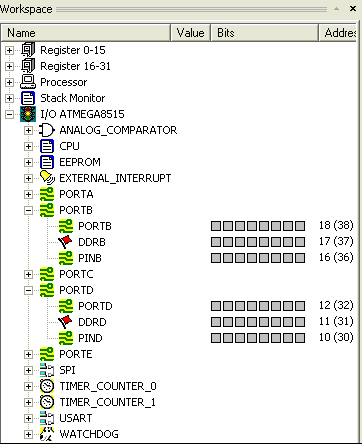Expand the Register 0-15 node
The width and height of the screenshot is (362, 445).
tap(9, 50)
